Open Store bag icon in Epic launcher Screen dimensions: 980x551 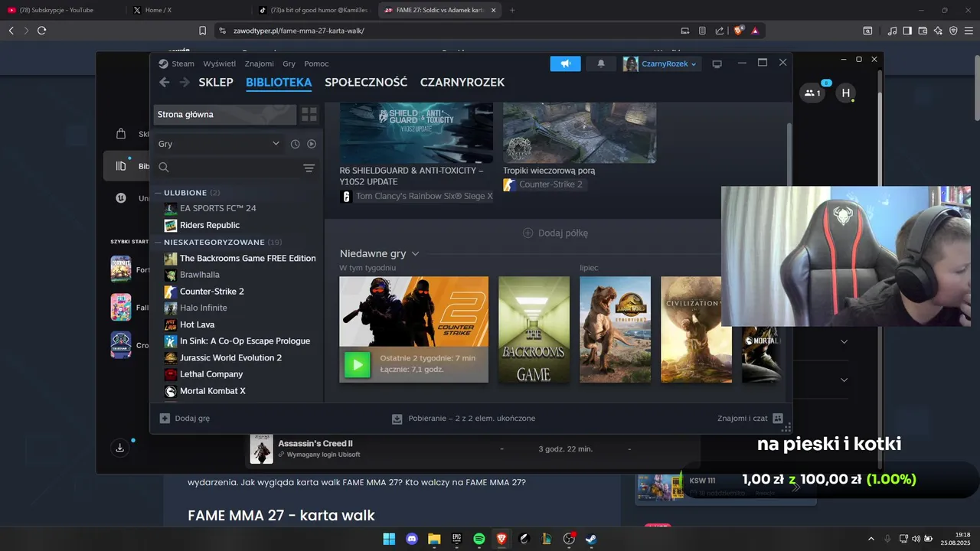[121, 134]
